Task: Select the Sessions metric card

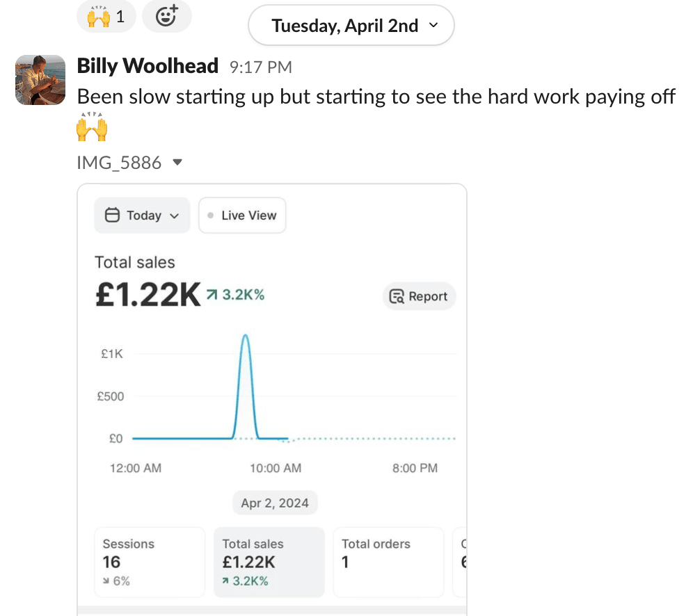Action: pos(150,562)
